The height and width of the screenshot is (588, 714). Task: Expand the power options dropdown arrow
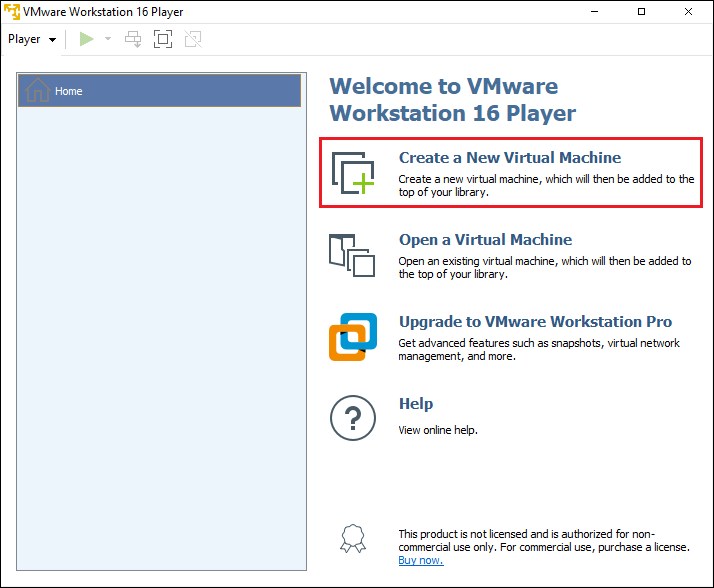[x=108, y=39]
